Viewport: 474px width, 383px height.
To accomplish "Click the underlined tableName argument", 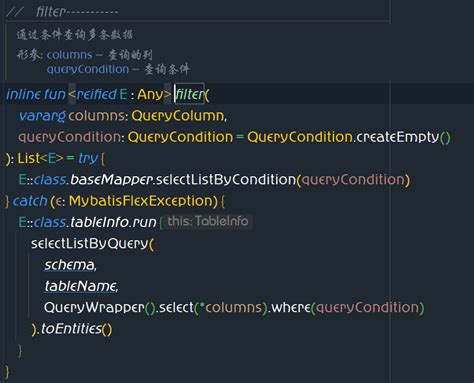I will [80, 286].
